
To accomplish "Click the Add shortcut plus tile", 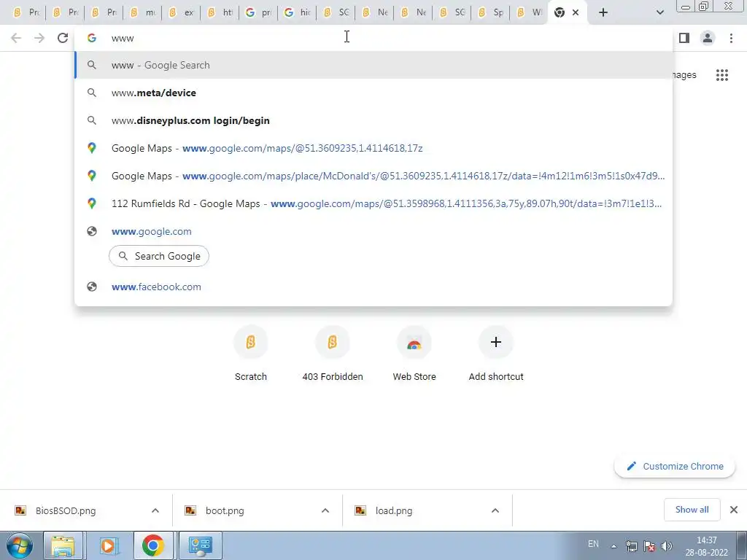I will point(496,354).
